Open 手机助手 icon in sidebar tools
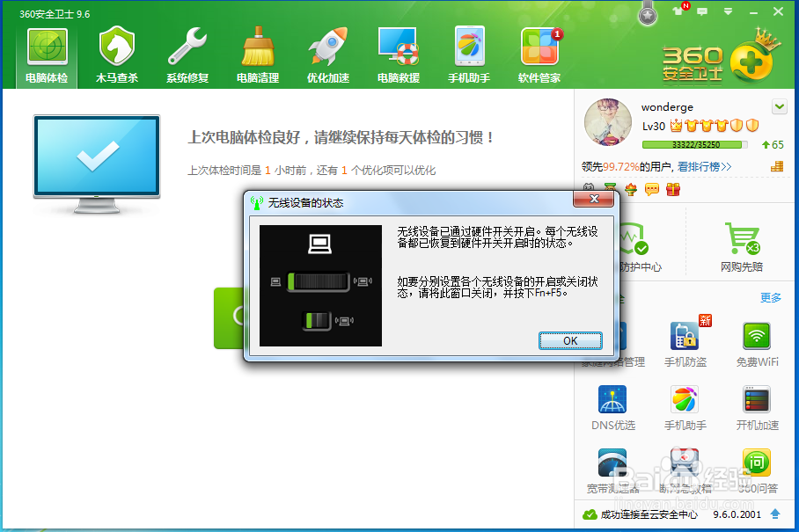The image size is (799, 532). coord(685,408)
